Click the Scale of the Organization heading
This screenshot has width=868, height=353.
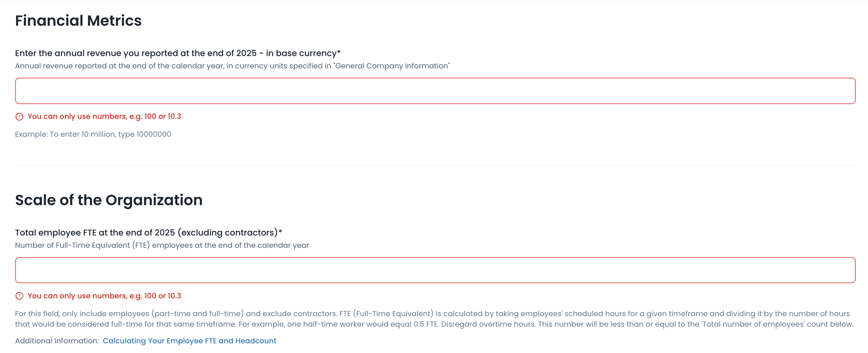pyautogui.click(x=109, y=200)
